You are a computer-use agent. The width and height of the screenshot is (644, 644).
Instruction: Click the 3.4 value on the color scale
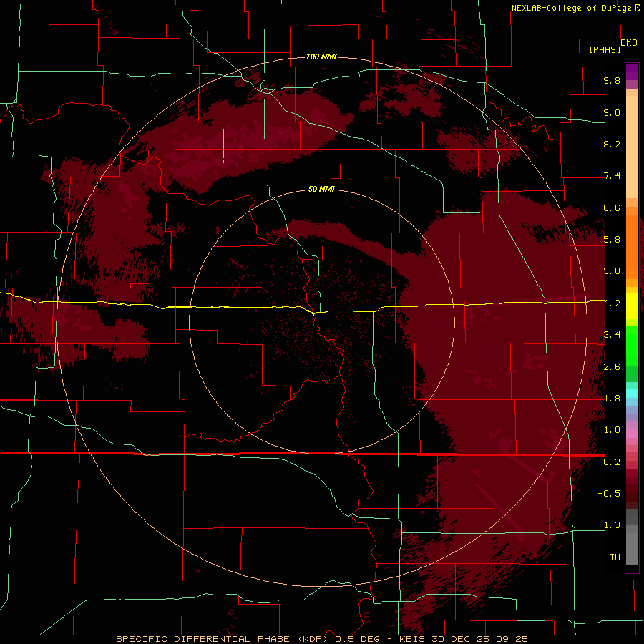click(612, 334)
